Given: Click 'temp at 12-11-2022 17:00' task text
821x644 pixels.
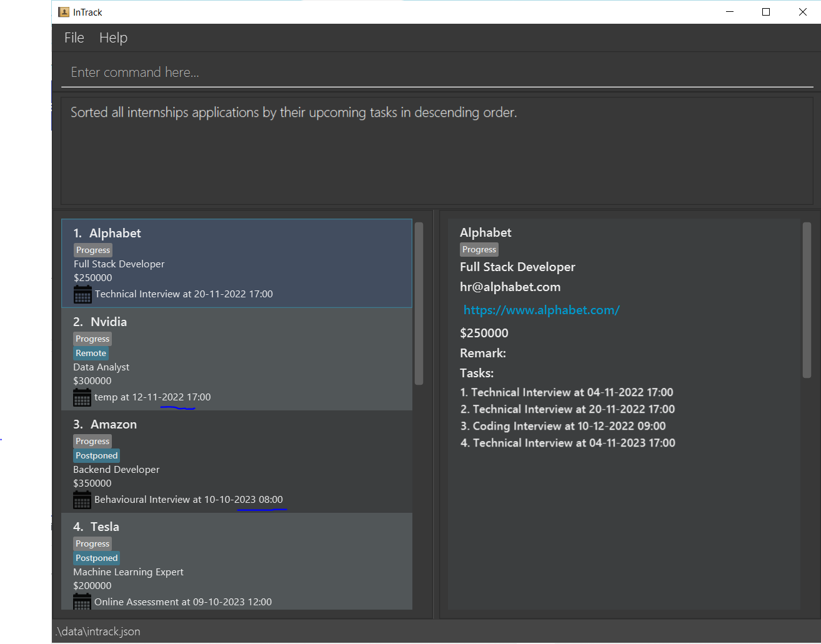Looking at the screenshot, I should click(152, 397).
